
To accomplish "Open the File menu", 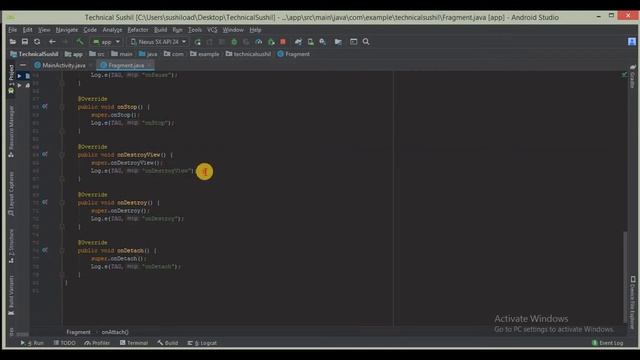I will coord(12,30).
